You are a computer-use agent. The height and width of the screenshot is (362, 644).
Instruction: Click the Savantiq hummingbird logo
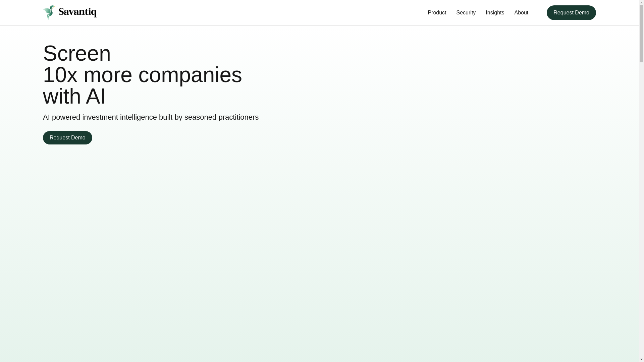70,12
